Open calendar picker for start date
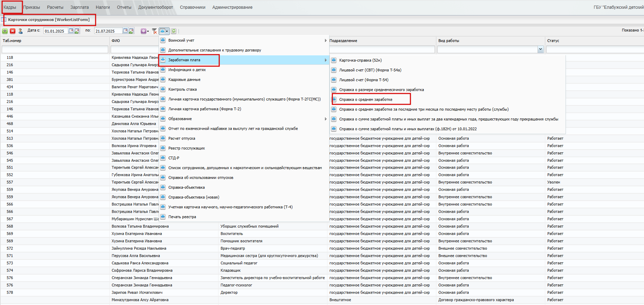 point(71,30)
